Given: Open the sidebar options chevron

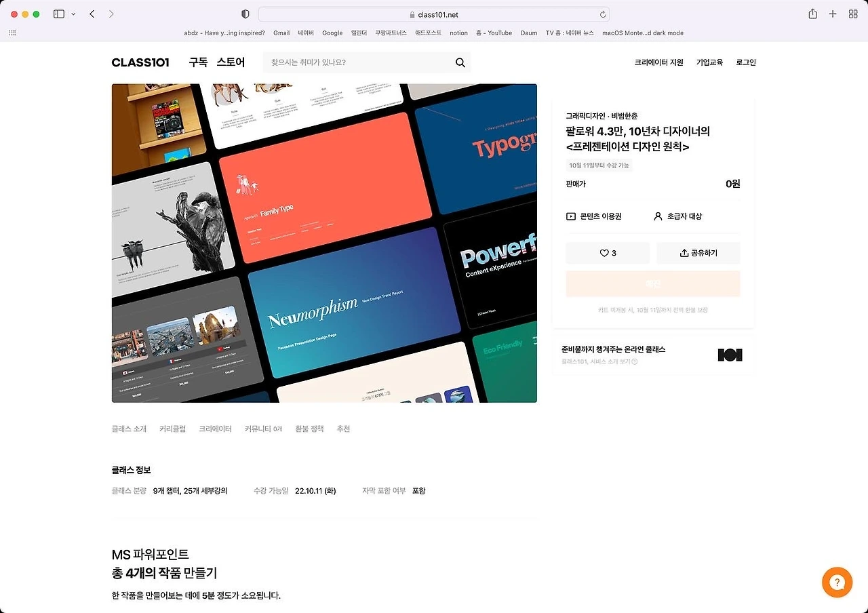Looking at the screenshot, I should click(73, 14).
